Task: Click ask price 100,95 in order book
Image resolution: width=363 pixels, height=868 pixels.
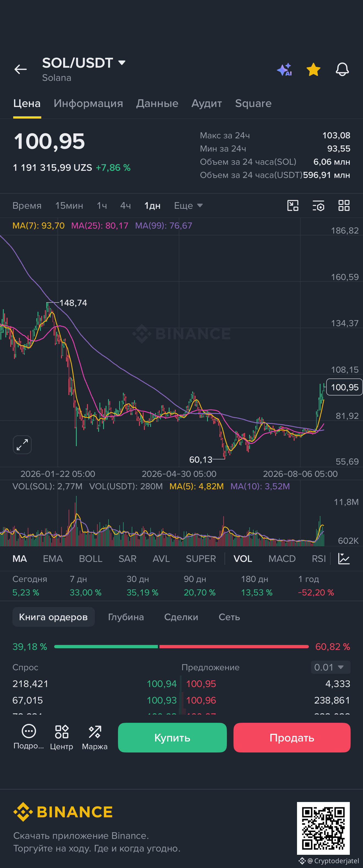Action: pyautogui.click(x=201, y=684)
